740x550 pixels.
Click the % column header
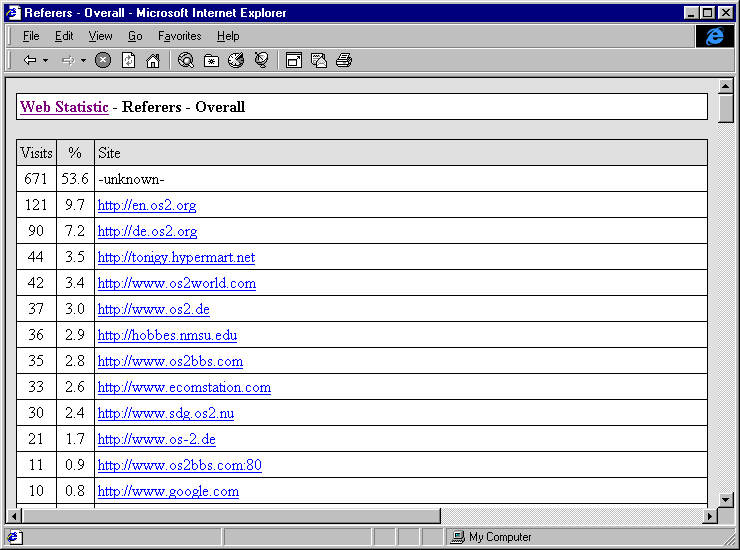click(75, 153)
